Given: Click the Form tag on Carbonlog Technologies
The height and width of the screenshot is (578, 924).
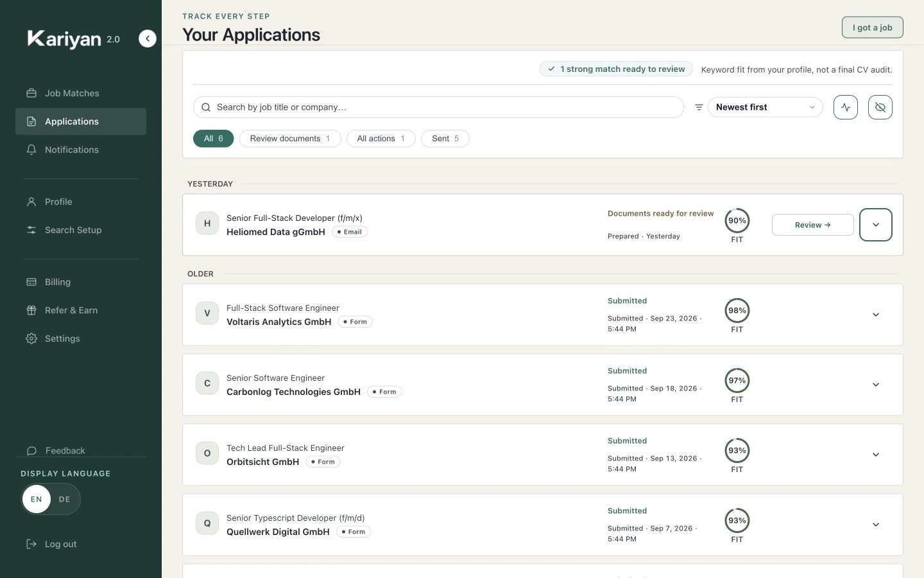Looking at the screenshot, I should pyautogui.click(x=384, y=392).
